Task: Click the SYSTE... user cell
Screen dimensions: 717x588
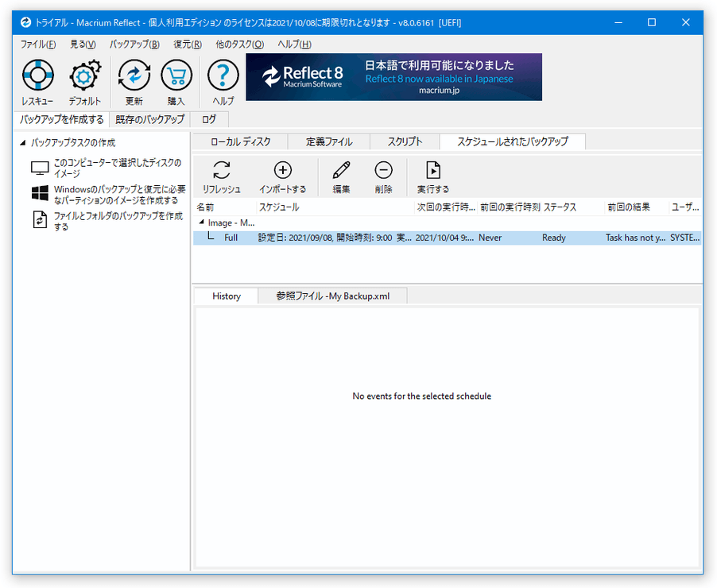Action: pyautogui.click(x=685, y=238)
